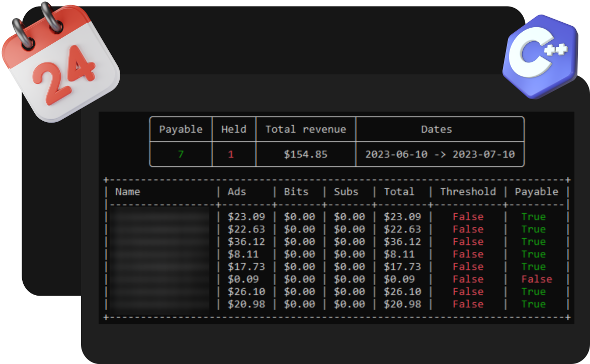Toggle the red False payable on $0.09 row
The image size is (590, 364).
click(537, 279)
